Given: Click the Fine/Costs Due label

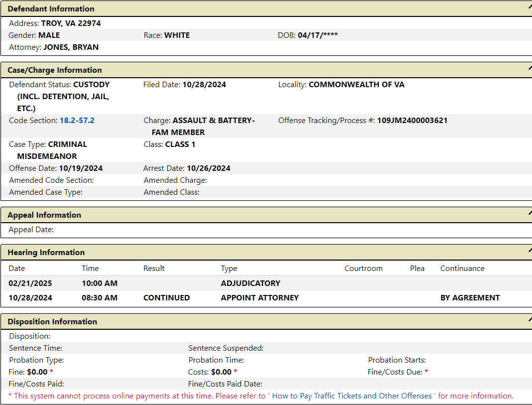Looking at the screenshot, I should tap(395, 372).
